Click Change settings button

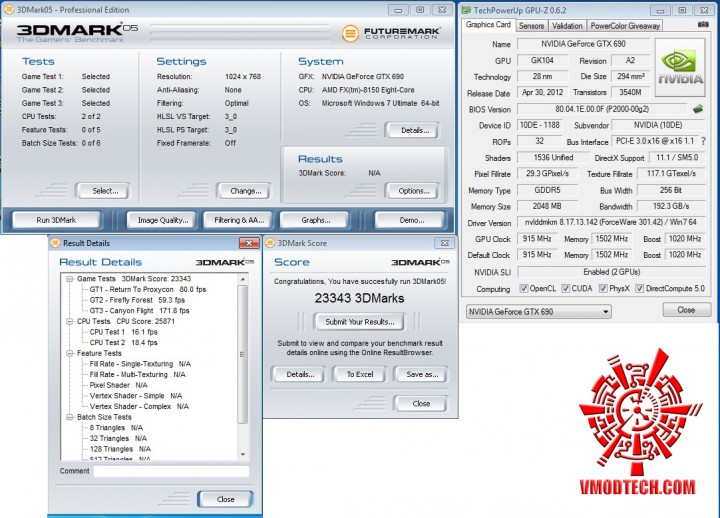coord(246,191)
